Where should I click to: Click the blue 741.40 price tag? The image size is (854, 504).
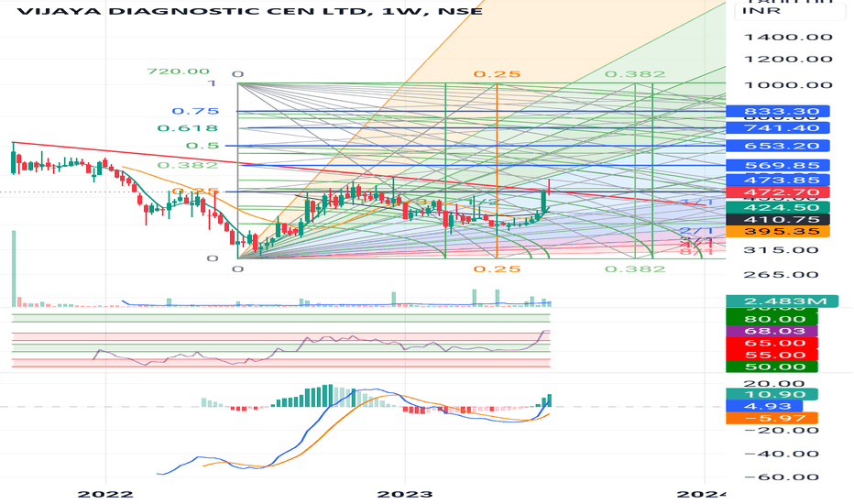pyautogui.click(x=778, y=128)
